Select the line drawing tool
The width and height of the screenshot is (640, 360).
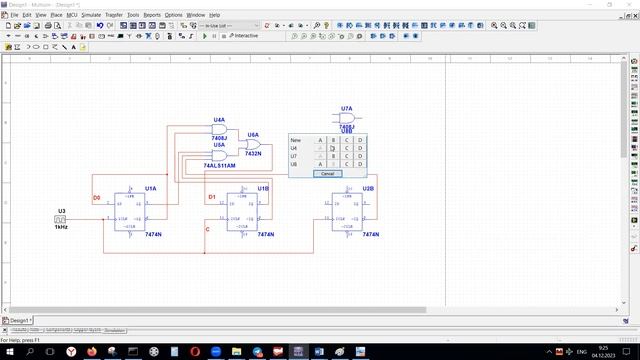[x=64, y=47]
